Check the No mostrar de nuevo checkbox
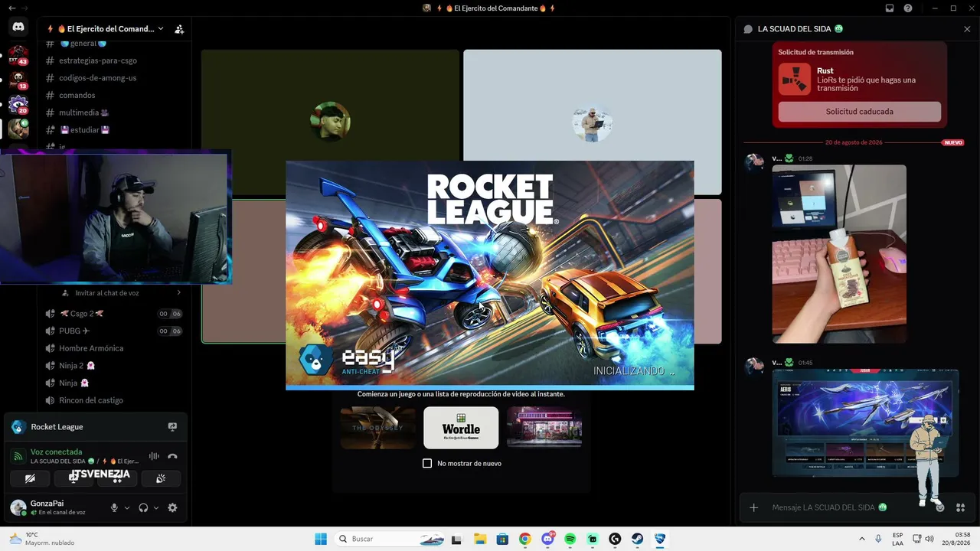980x551 pixels. point(427,463)
